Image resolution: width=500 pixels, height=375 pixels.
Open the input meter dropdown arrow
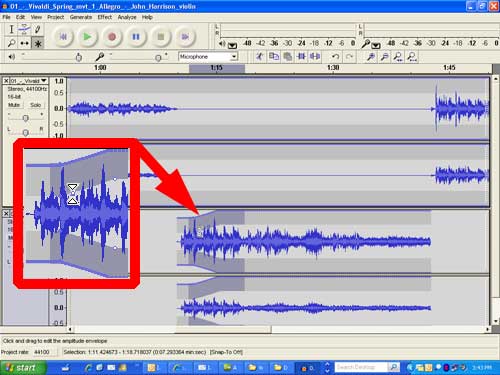click(x=376, y=46)
